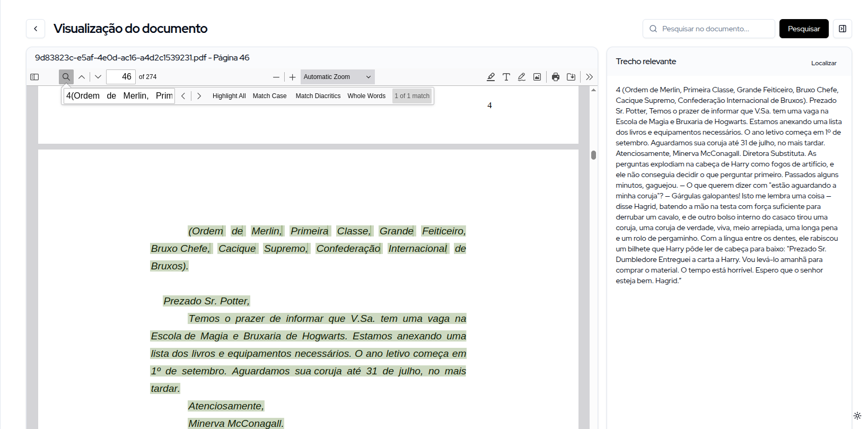Print the document
The width and height of the screenshot is (868, 429).
coord(556,77)
